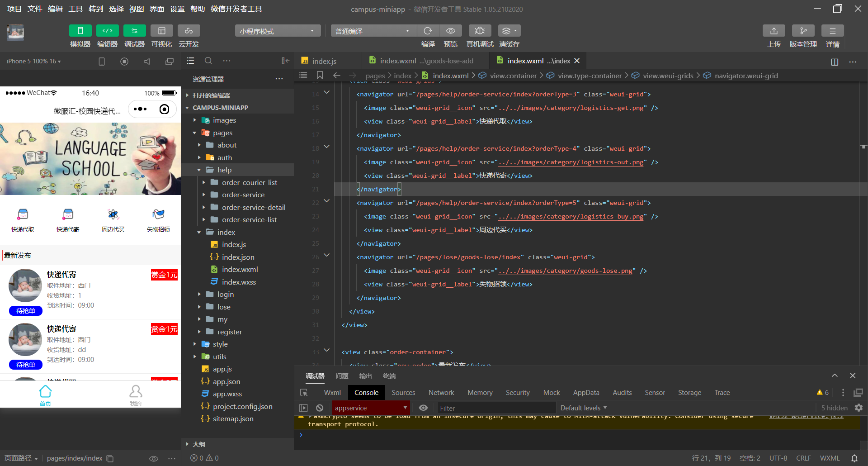Open the status bar notification bell
This screenshot has width=868, height=466.
(854, 458)
